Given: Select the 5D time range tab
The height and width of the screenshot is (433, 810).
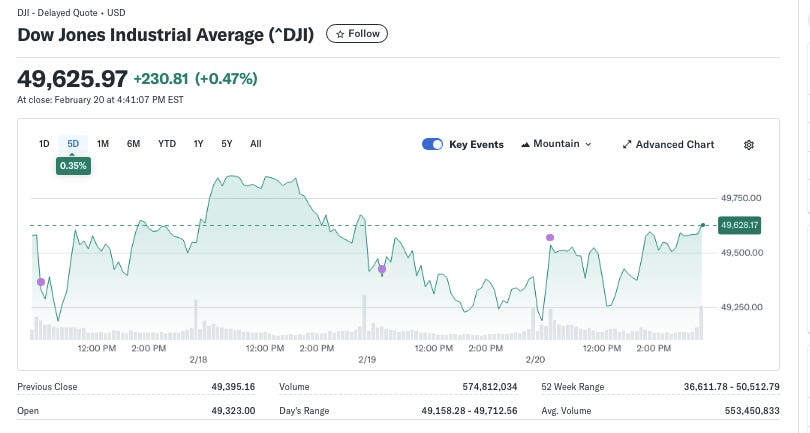Looking at the screenshot, I should click(73, 144).
